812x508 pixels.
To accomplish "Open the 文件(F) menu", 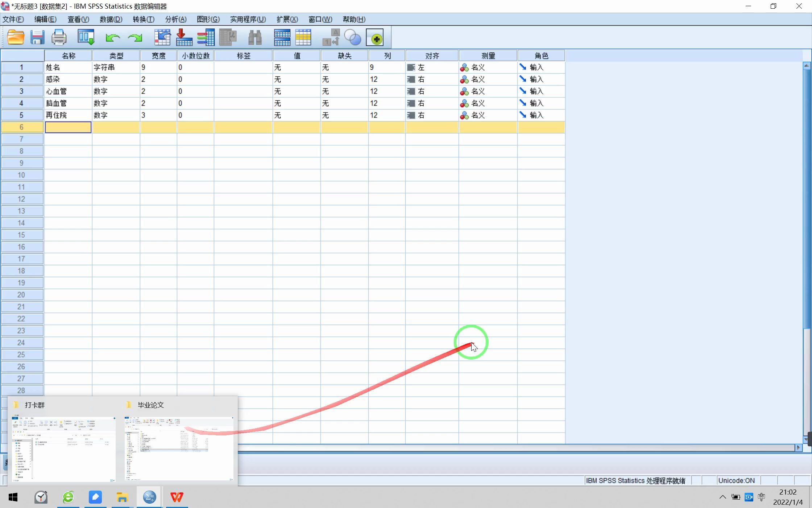I will 13,19.
